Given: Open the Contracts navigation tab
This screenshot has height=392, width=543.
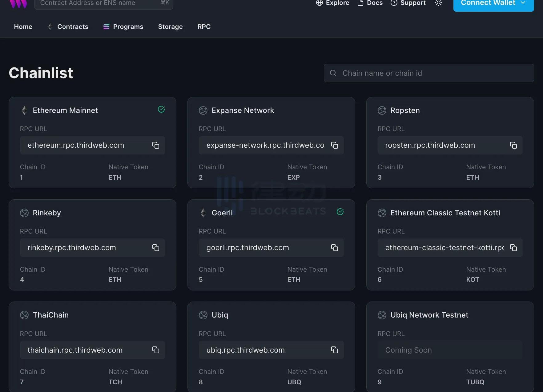Looking at the screenshot, I should pyautogui.click(x=68, y=27).
